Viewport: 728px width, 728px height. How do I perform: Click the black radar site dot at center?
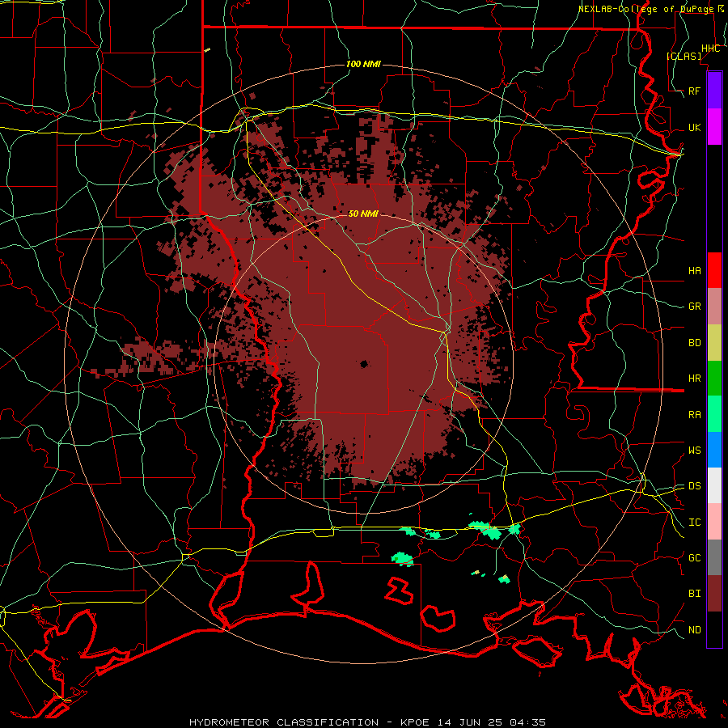coord(364,364)
